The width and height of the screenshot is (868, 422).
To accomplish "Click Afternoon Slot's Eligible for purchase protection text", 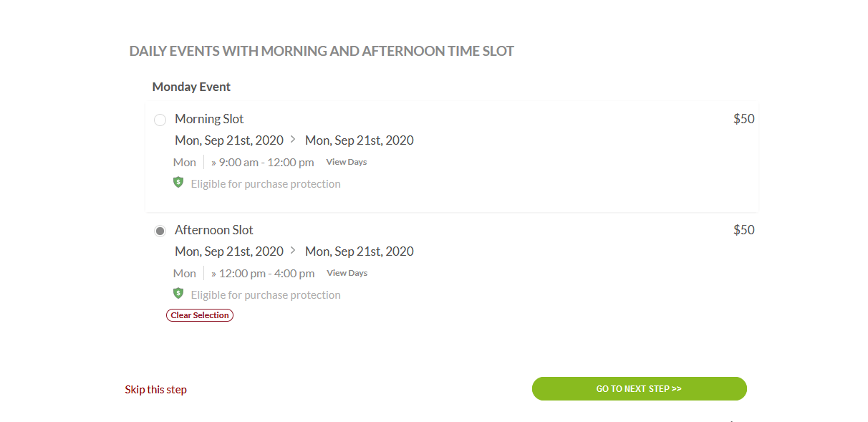I will [x=265, y=295].
